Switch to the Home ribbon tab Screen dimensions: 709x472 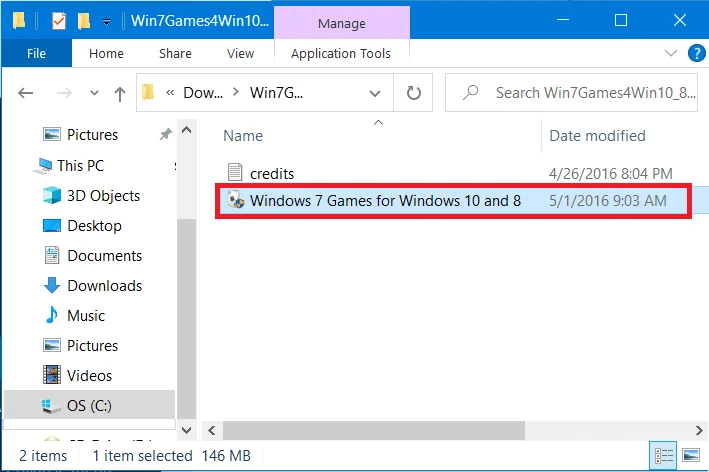[x=106, y=53]
